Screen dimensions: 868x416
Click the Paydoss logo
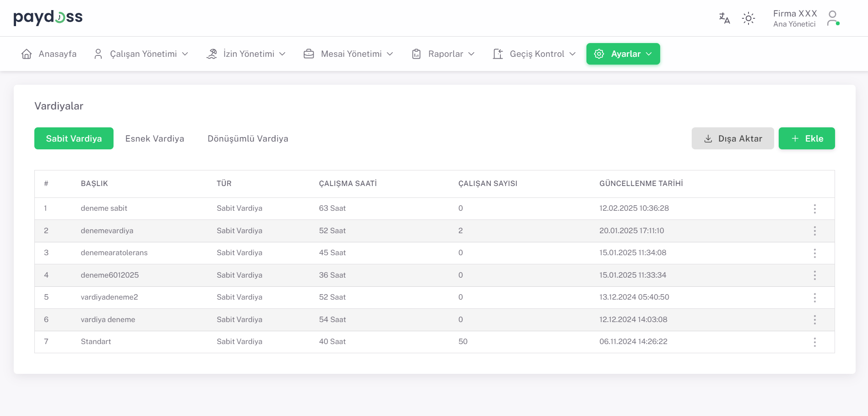pyautogui.click(x=48, y=17)
